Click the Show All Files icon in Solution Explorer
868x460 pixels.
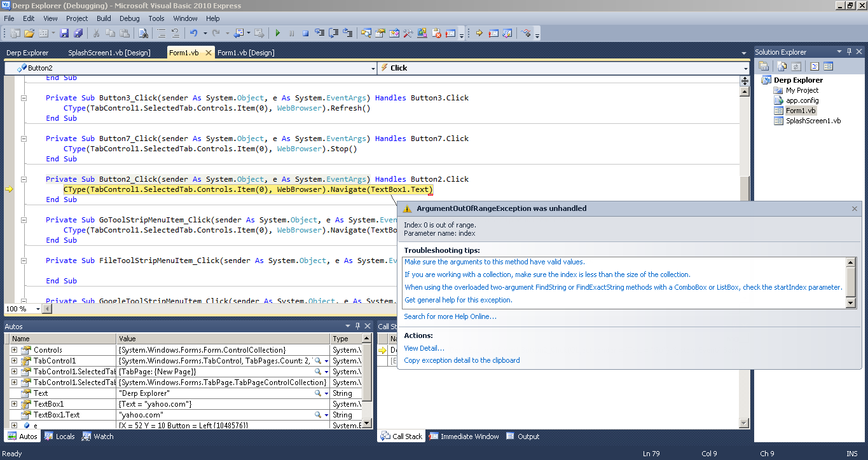[782, 66]
